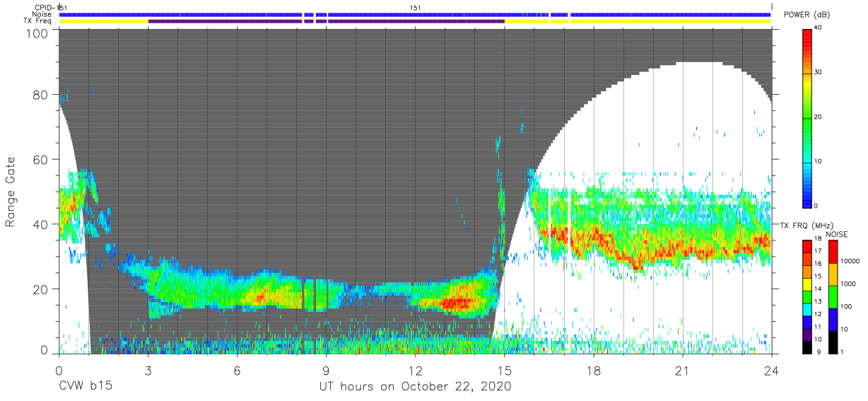Click the 15 tick on UT hours axis
This screenshot has height=401, width=868.
point(504,370)
